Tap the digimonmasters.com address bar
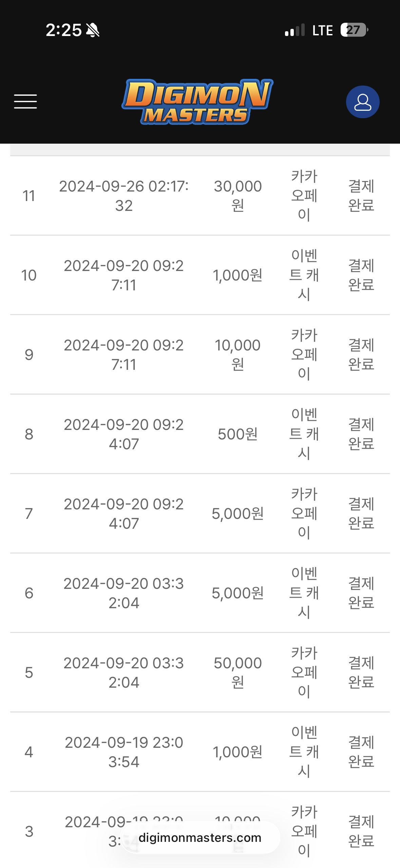 (x=200, y=837)
